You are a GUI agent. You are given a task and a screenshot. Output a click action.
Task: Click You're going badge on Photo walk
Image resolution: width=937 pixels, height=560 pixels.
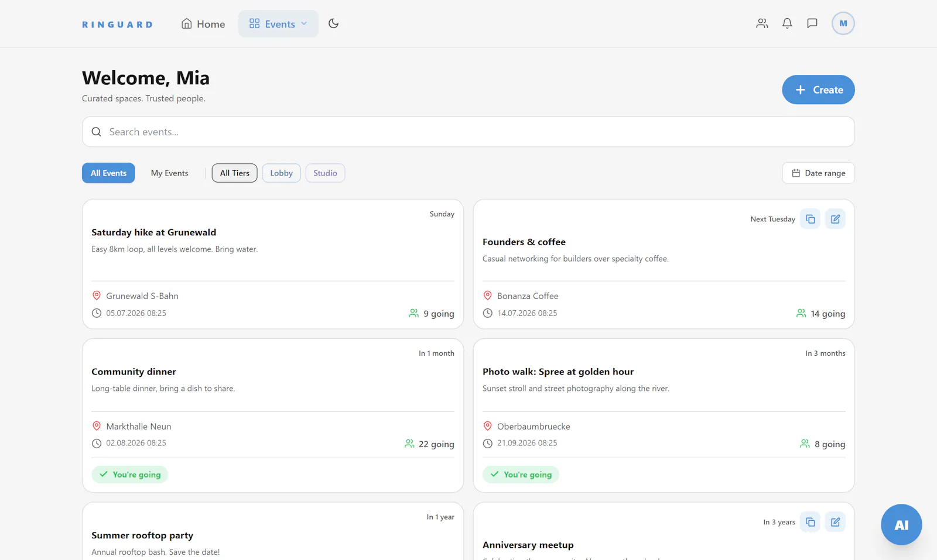point(521,475)
